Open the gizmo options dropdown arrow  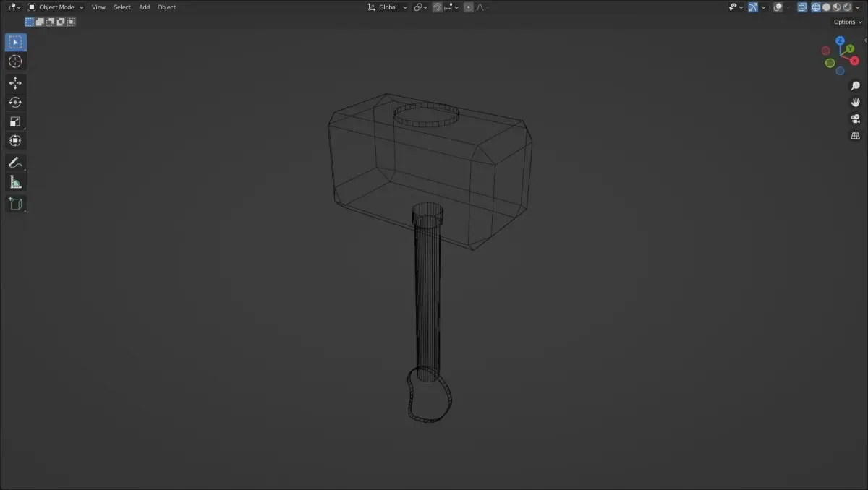(763, 7)
